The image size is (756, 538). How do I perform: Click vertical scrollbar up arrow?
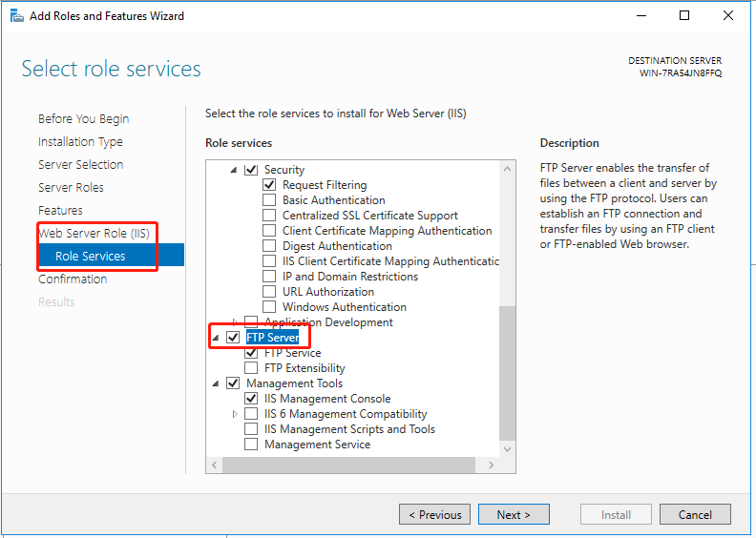[507, 169]
